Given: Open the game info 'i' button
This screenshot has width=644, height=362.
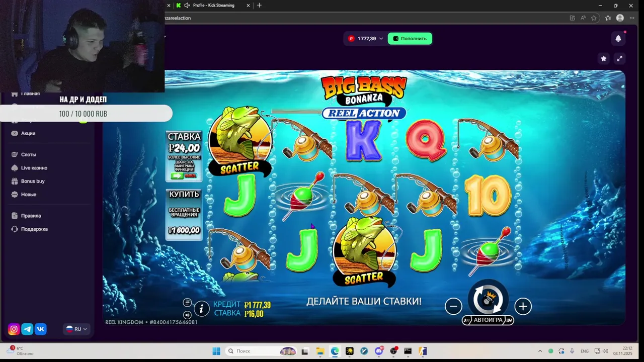Looking at the screenshot, I should point(201,308).
